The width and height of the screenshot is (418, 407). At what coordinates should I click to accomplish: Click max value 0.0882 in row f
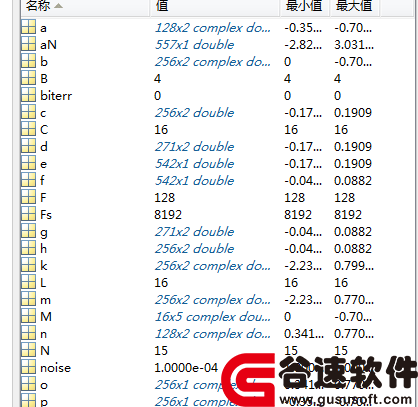(x=353, y=181)
